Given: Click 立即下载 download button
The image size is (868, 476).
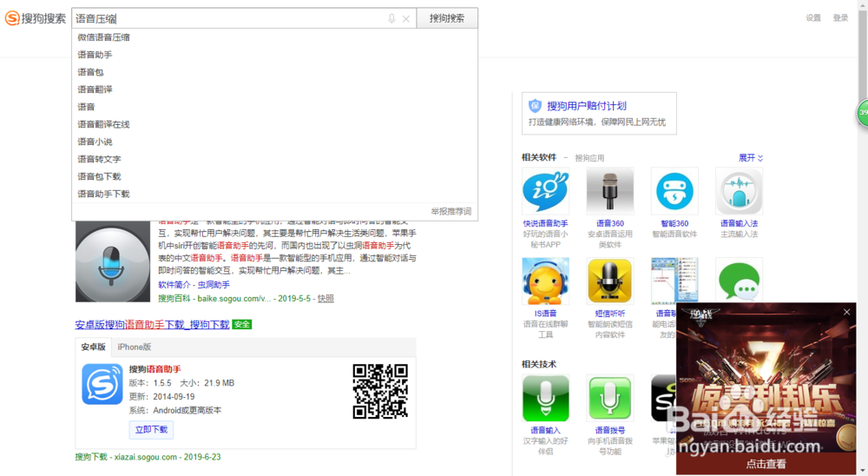Looking at the screenshot, I should point(151,429).
